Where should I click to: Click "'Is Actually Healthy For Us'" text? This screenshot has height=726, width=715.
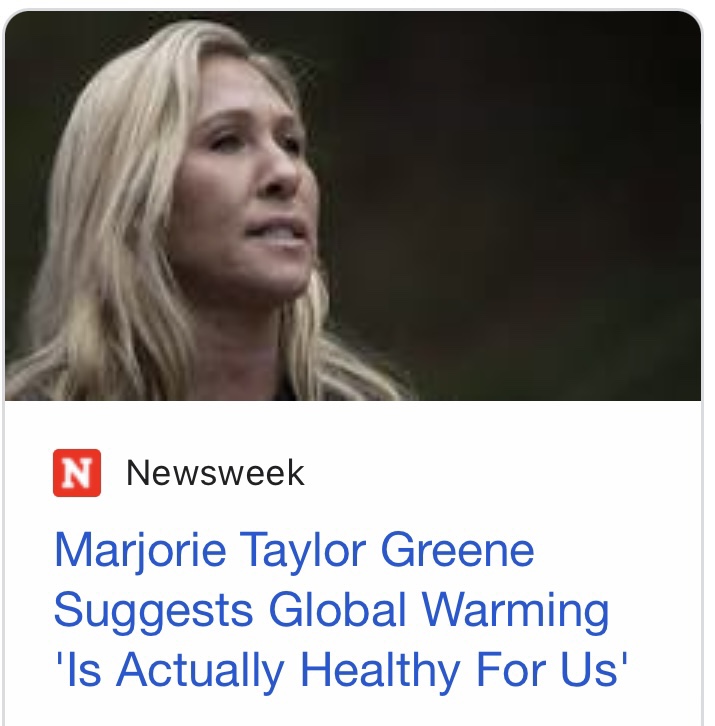coord(341,670)
